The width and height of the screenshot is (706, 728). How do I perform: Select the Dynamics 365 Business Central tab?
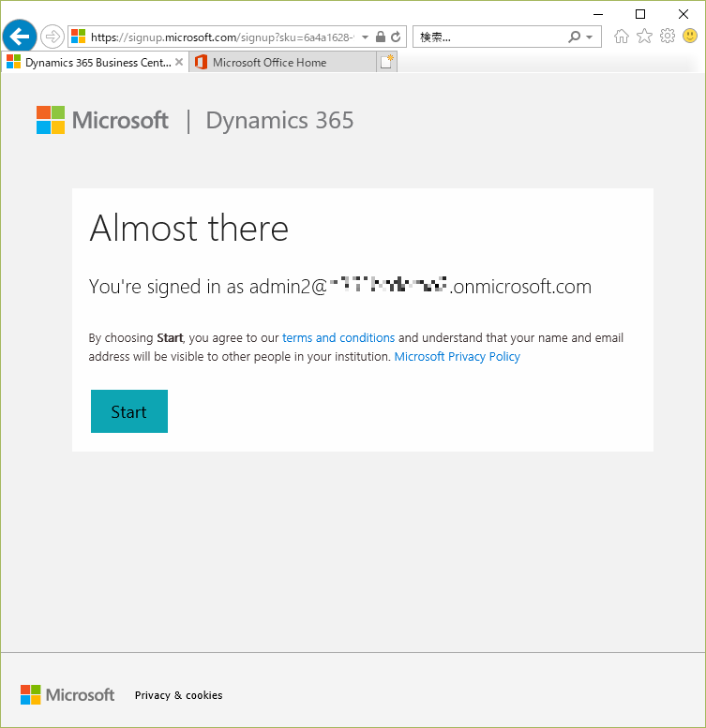pos(96,62)
